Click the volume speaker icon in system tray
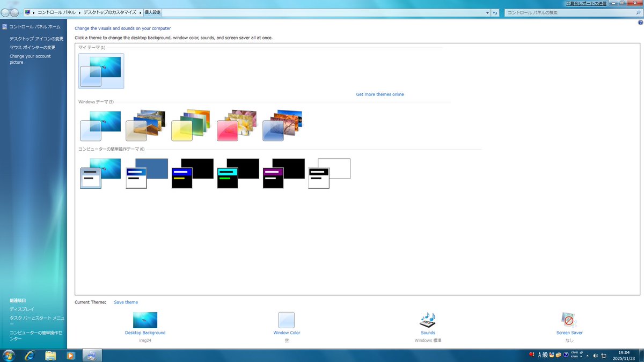The image size is (644, 362). (595, 356)
